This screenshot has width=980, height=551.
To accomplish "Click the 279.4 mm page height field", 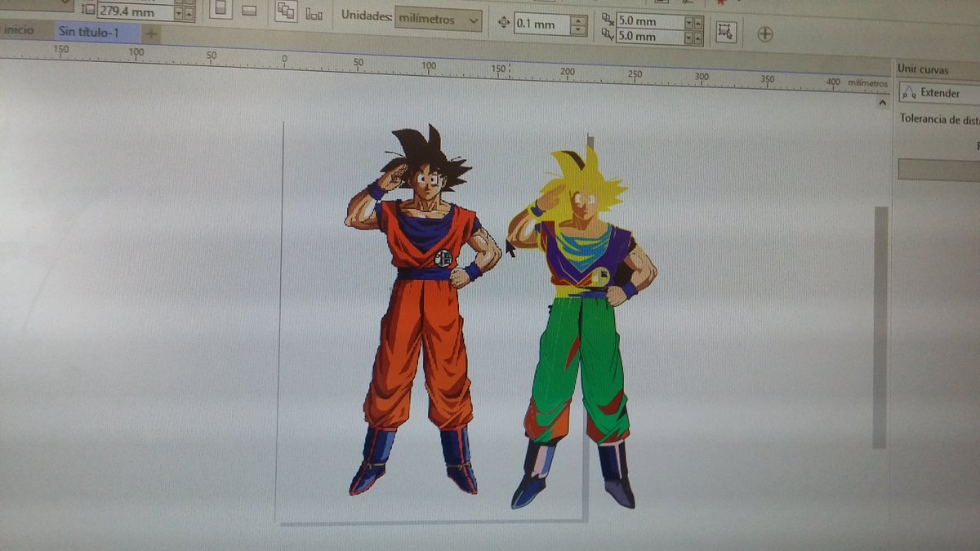I will click(135, 12).
